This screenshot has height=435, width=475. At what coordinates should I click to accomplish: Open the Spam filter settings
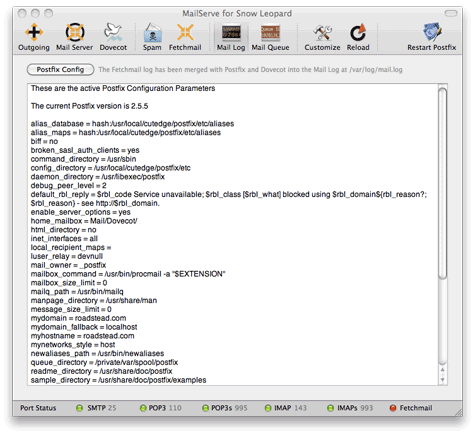point(152,37)
